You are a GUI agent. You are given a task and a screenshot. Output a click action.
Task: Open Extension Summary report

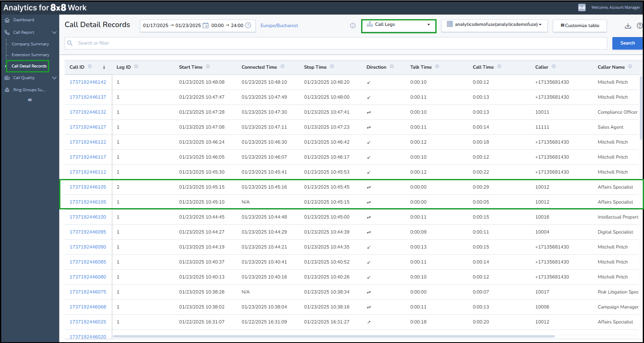[x=30, y=55]
